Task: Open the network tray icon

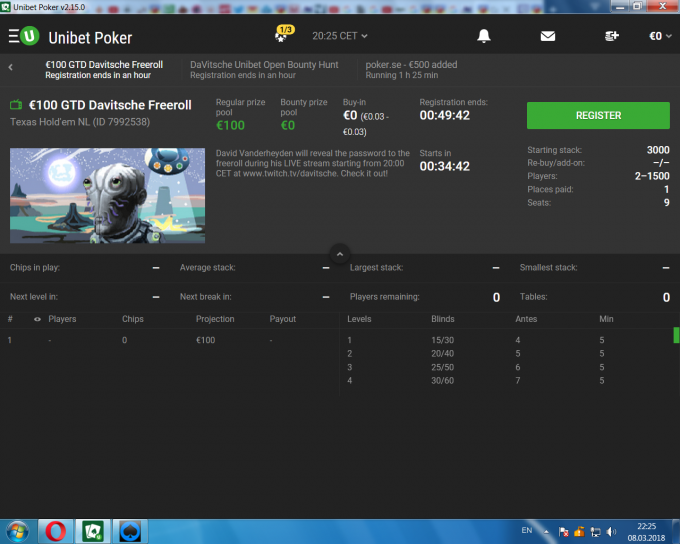Action: (x=595, y=531)
